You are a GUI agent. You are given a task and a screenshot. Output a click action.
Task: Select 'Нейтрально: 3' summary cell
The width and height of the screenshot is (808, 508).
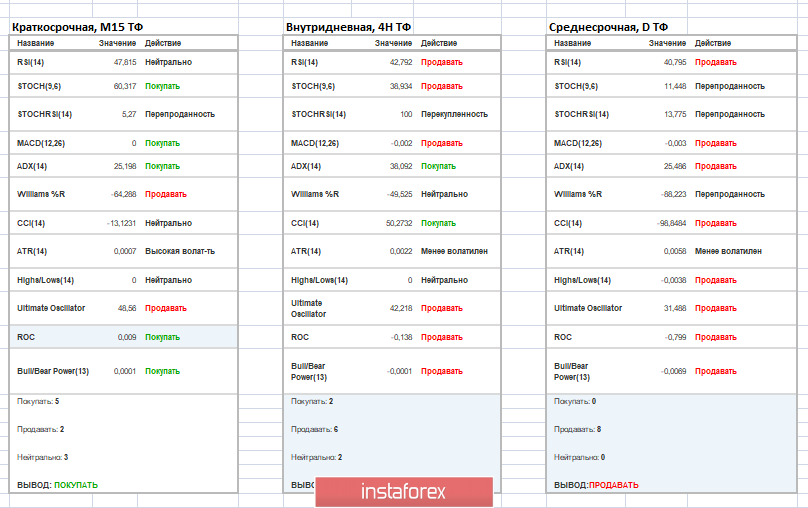coord(42,457)
